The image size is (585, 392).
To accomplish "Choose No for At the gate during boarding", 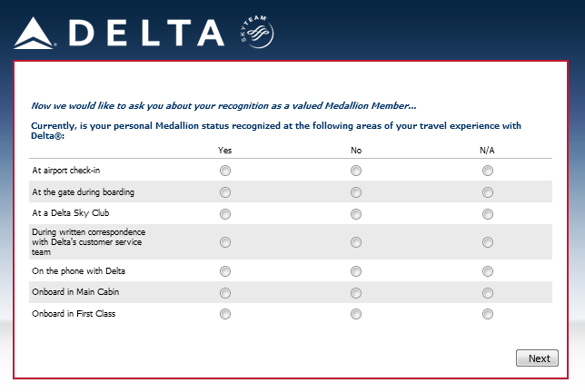I will pos(356,192).
